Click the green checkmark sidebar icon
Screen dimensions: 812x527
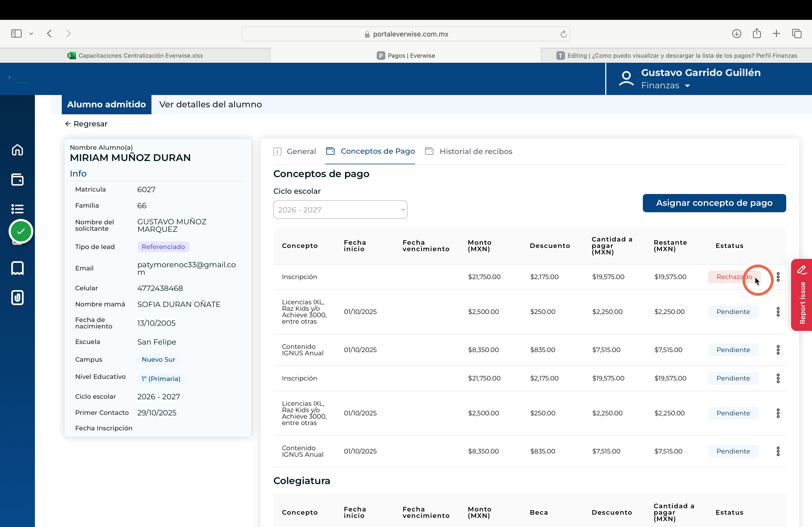[x=21, y=232]
